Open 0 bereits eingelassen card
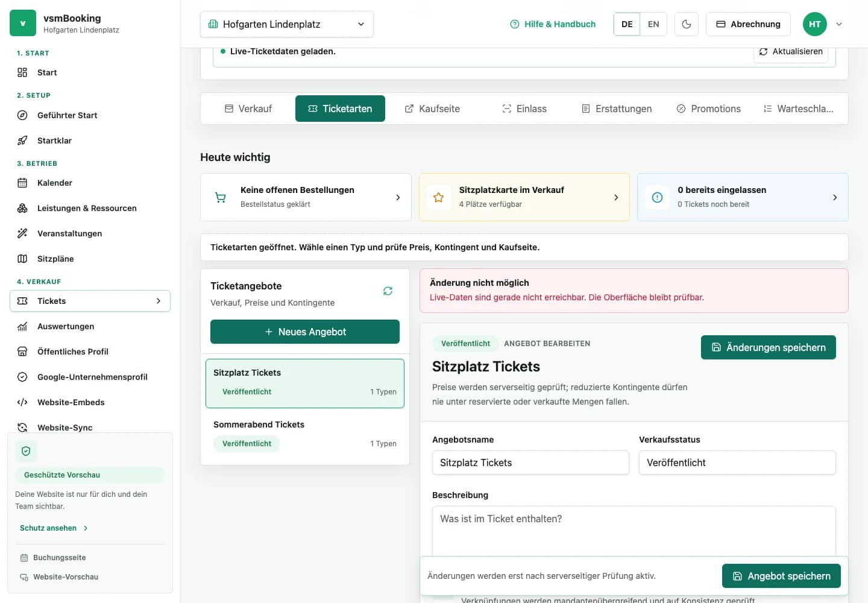Screen dimensions: 868x603 point(743,197)
